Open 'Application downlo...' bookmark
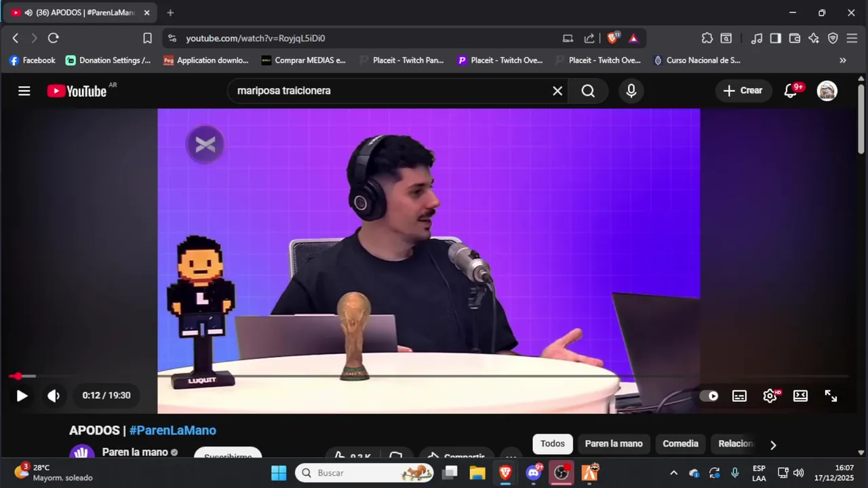The image size is (868, 488). (x=206, y=60)
